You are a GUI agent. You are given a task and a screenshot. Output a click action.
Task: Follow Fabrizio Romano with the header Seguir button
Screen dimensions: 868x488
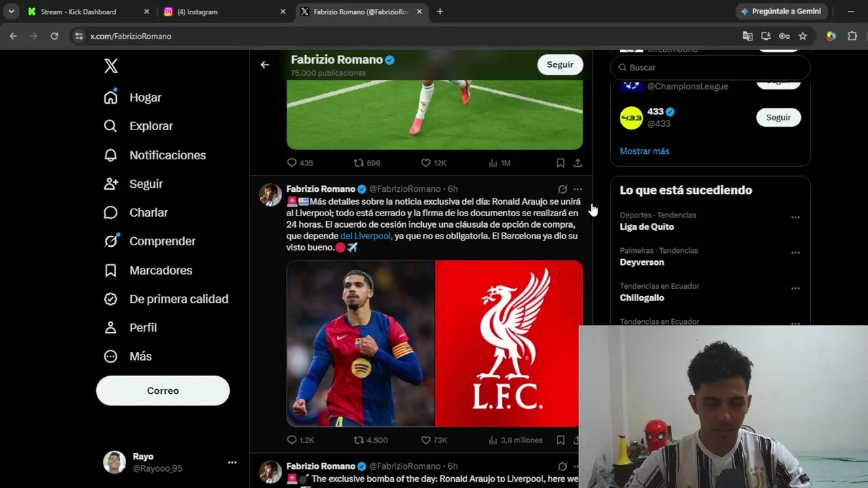point(560,64)
